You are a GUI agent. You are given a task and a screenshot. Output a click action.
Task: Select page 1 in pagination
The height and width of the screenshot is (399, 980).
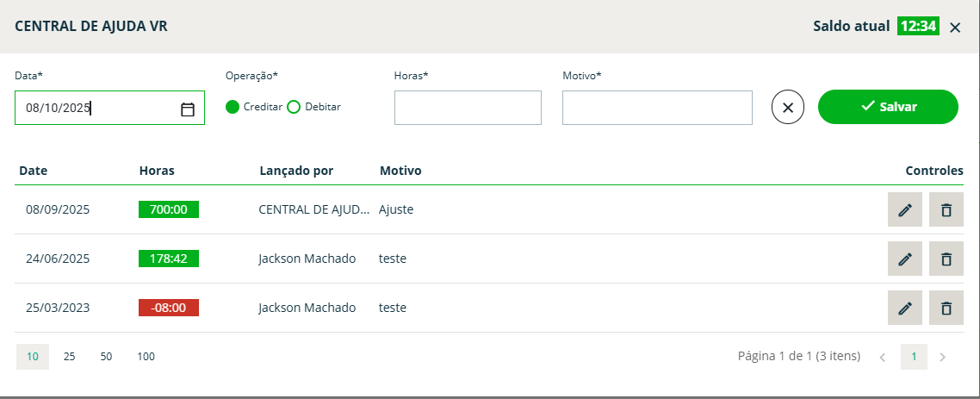point(914,357)
